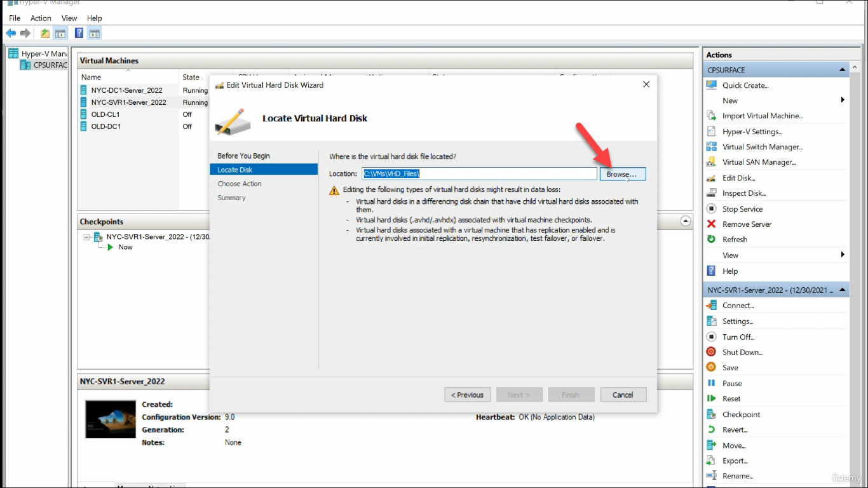Viewport: 868px width, 488px height.
Task: Click the Show/Hide Action Pane toolbar icon
Action: coord(94,33)
